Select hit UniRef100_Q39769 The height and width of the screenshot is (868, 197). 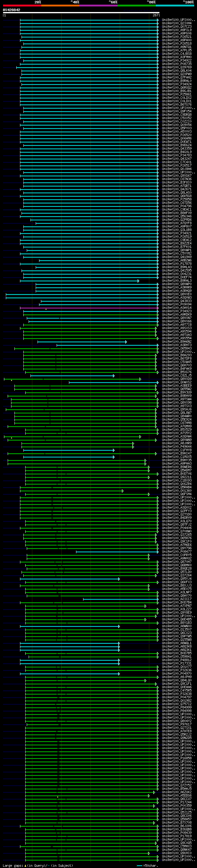[x=177, y=67]
